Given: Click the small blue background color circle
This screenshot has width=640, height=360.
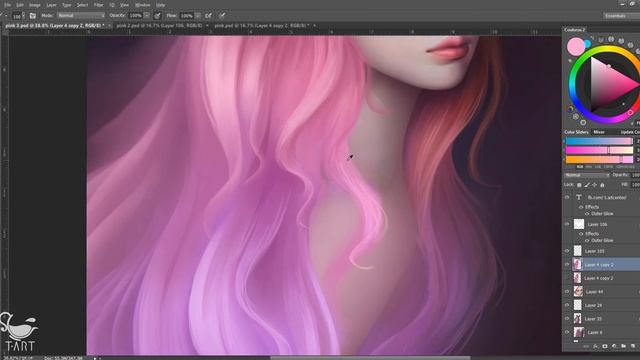Looking at the screenshot, I should pos(587,43).
